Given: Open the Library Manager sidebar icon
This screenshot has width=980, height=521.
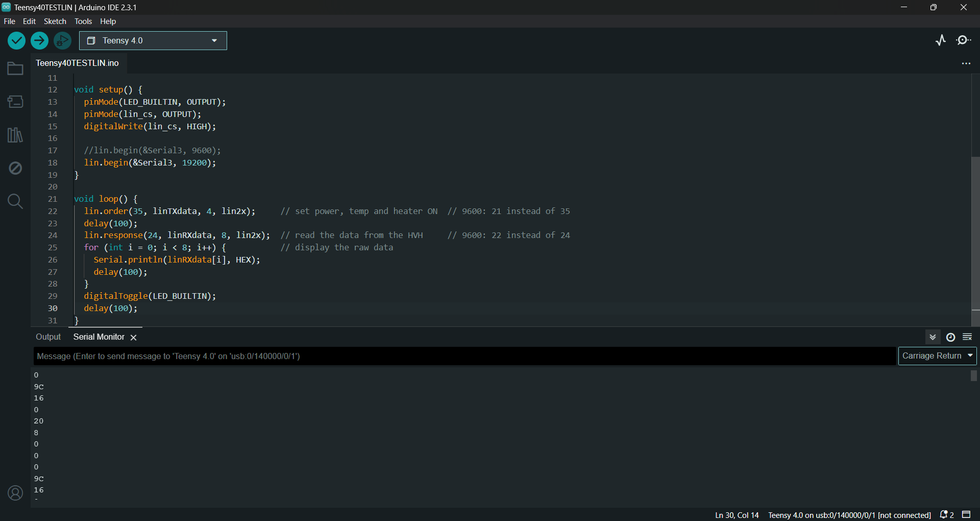Looking at the screenshot, I should [x=15, y=135].
